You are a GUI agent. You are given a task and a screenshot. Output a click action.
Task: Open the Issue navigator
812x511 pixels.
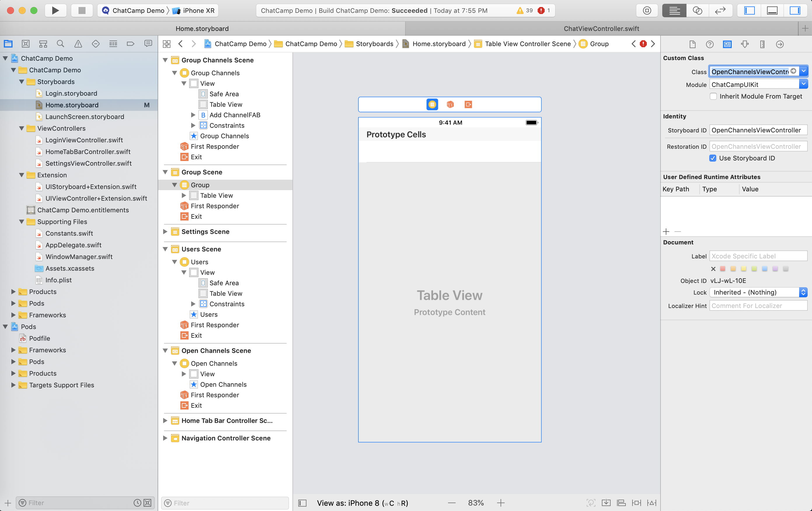pos(78,44)
